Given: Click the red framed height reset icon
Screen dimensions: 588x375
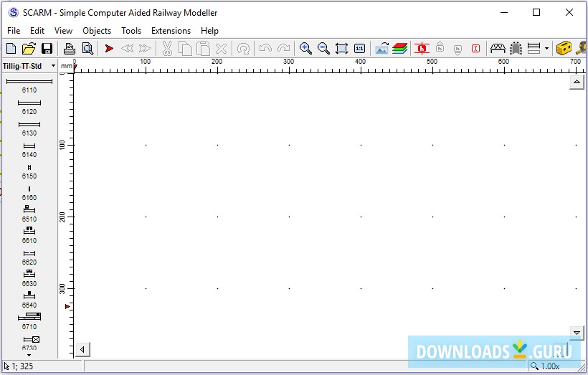Looking at the screenshot, I should 475,48.
